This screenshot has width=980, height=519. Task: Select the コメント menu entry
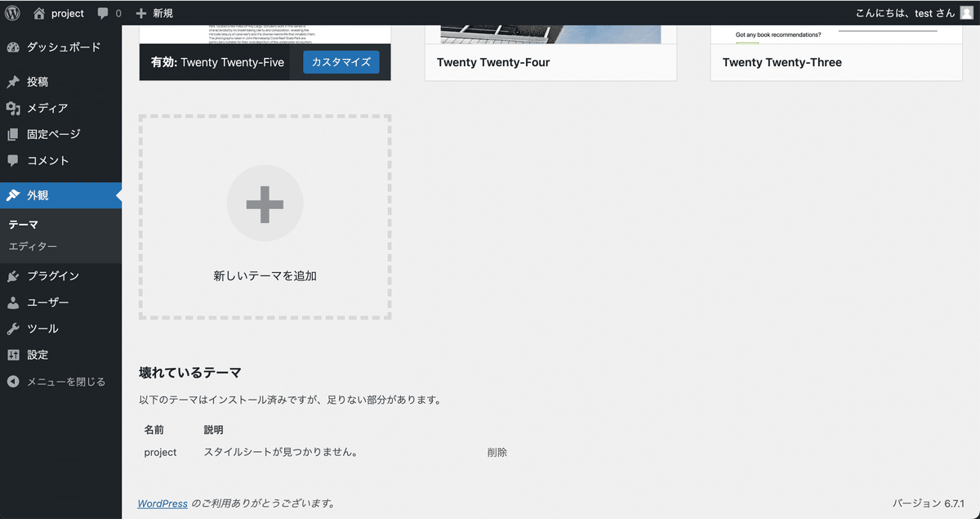click(48, 160)
